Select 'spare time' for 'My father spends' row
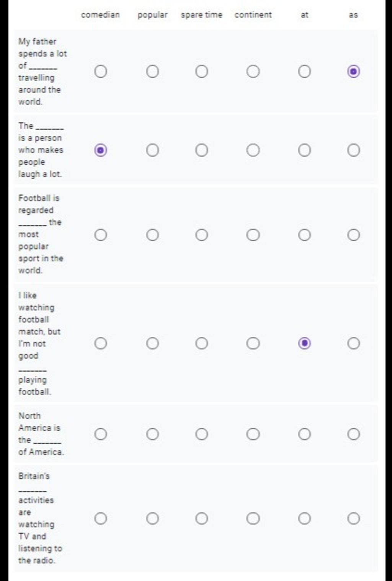The image size is (392, 581). [201, 72]
